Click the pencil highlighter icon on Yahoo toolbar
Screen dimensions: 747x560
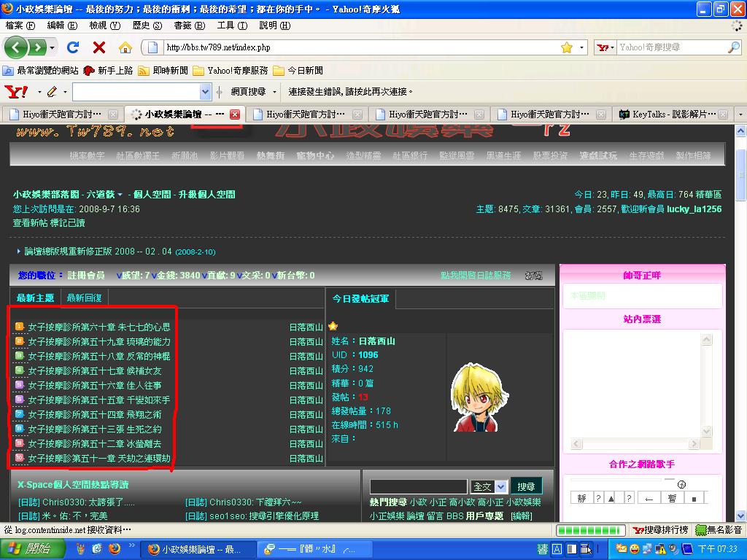[52, 92]
